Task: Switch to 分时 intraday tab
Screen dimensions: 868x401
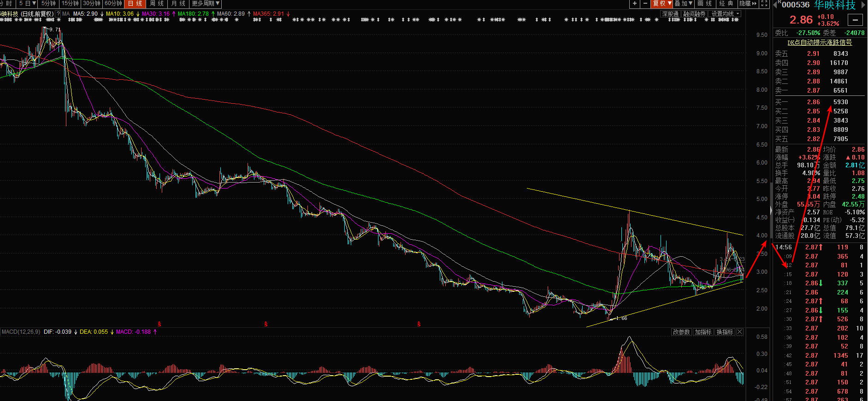Action: point(7,4)
